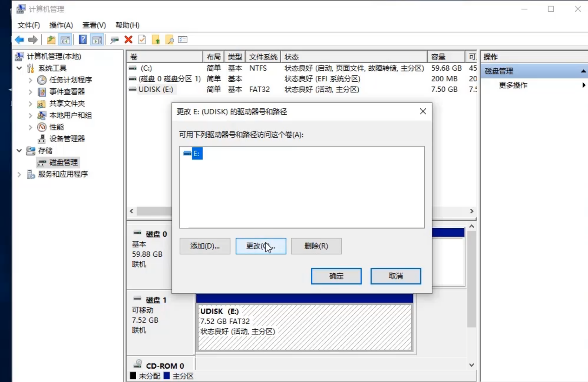Click the folder search magnifier icon
The width and height of the screenshot is (588, 382).
[169, 40]
